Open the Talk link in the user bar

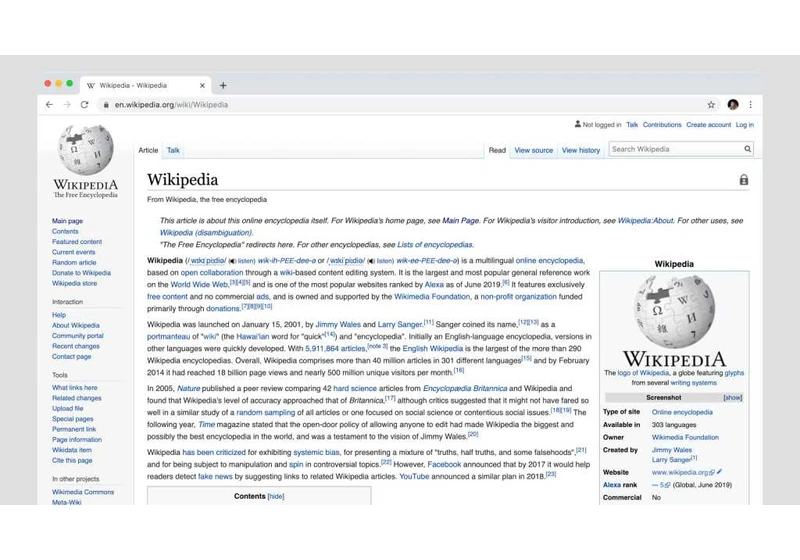tap(632, 124)
